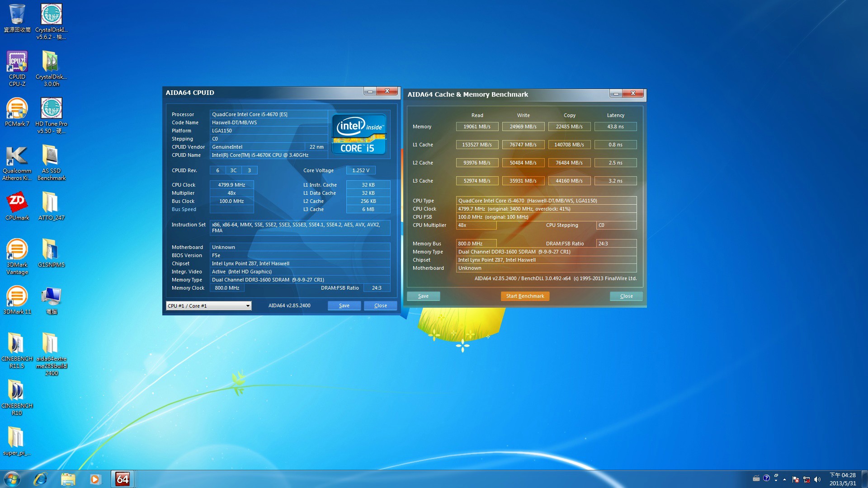
Task: Click L3 Cache Read 52974 MB/s value
Action: [477, 181]
